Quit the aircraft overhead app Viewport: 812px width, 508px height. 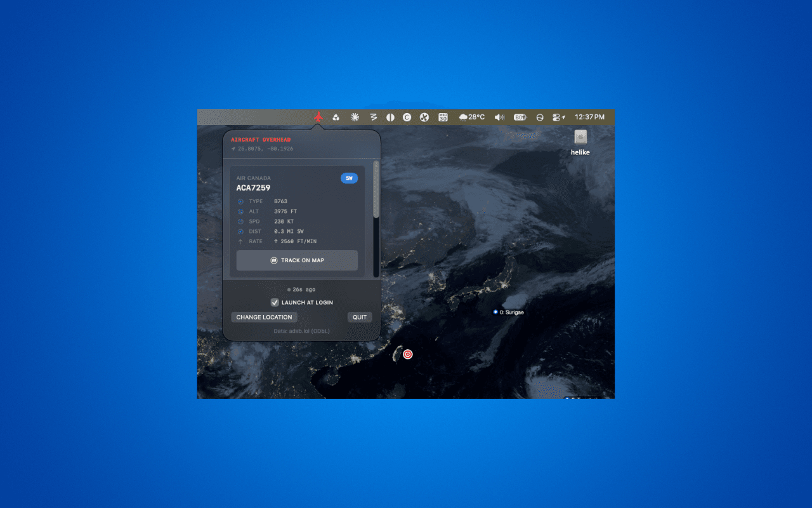[360, 317]
